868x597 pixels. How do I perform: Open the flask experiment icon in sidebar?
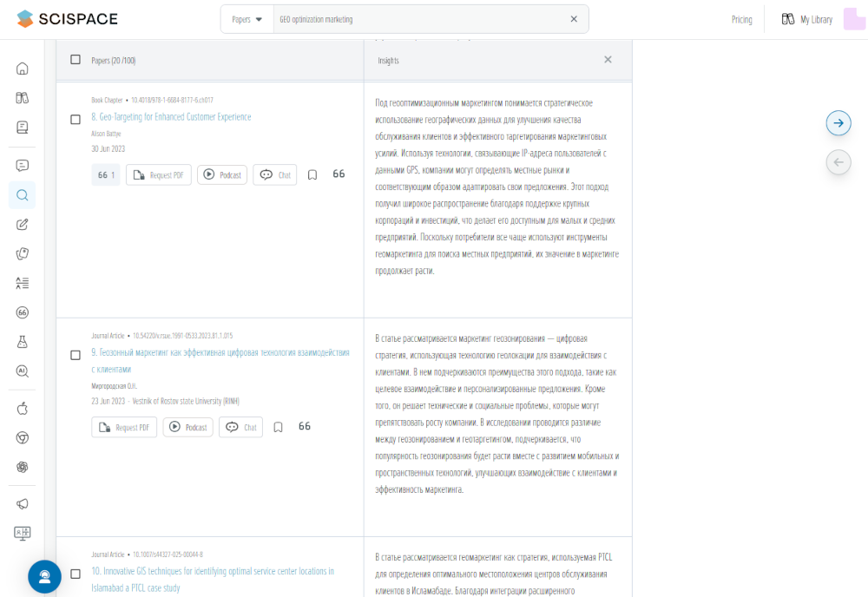(x=23, y=342)
